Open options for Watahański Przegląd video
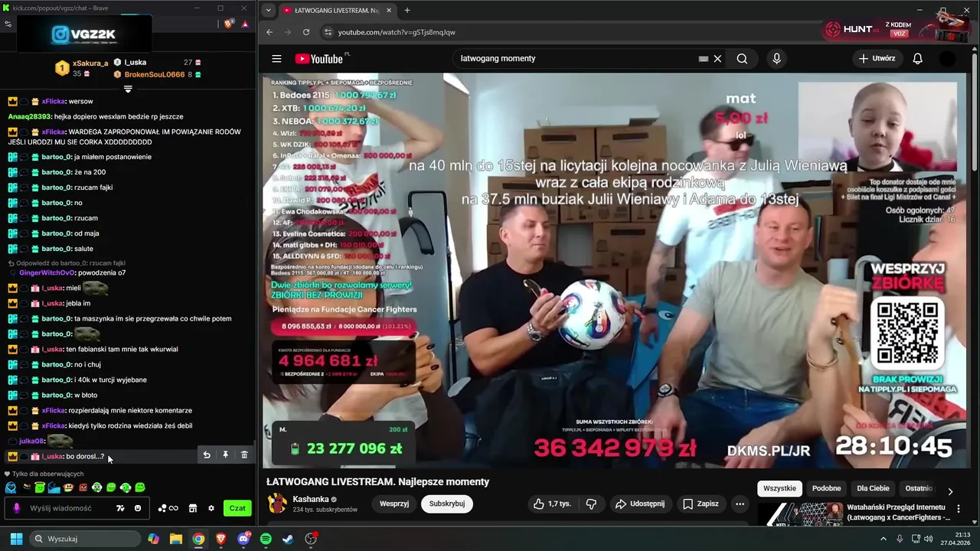Viewport: 980px width, 551px height. click(959, 508)
